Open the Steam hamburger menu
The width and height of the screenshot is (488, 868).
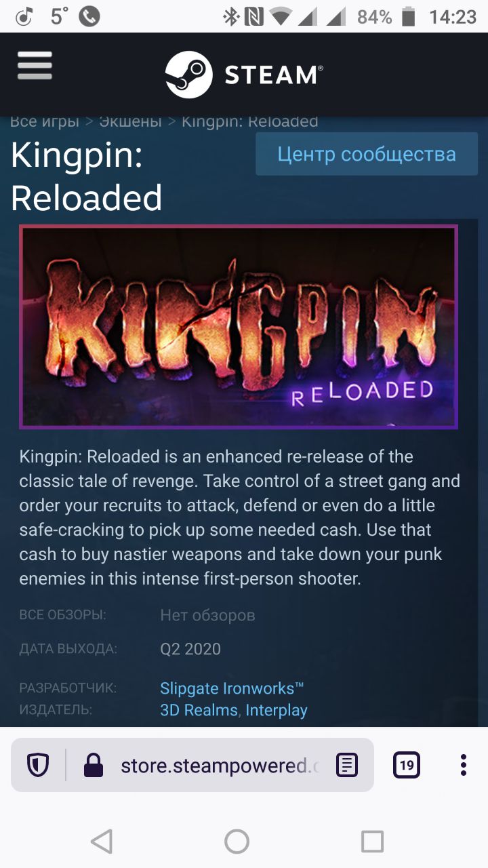point(35,66)
